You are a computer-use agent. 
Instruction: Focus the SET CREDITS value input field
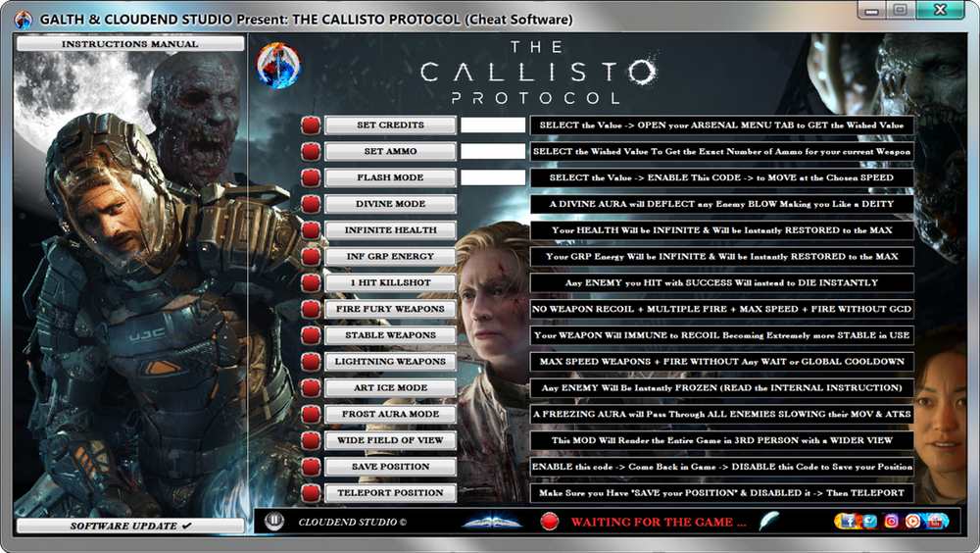tap(493, 126)
